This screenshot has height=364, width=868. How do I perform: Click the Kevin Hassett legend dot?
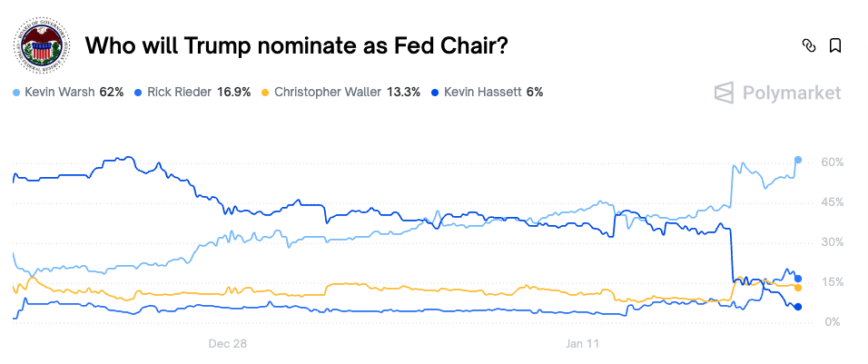[437, 93]
